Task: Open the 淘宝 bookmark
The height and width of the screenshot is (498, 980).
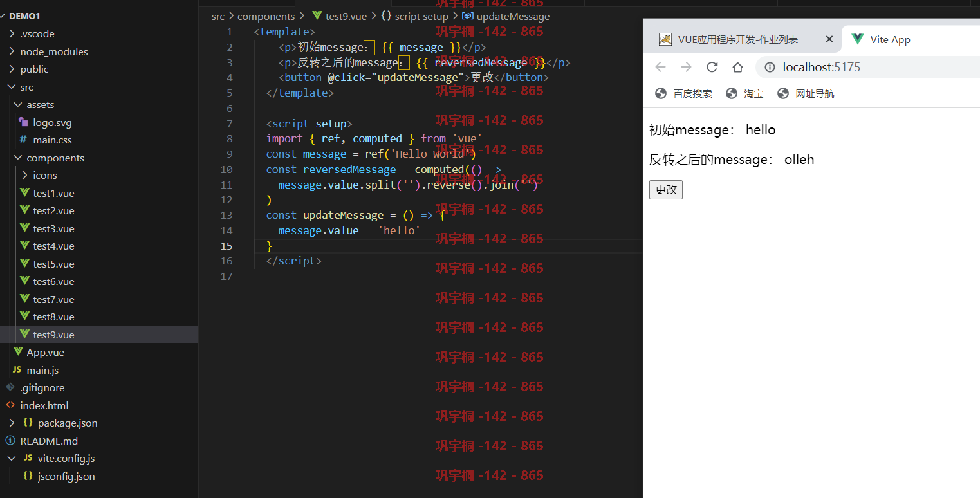Action: [x=744, y=93]
